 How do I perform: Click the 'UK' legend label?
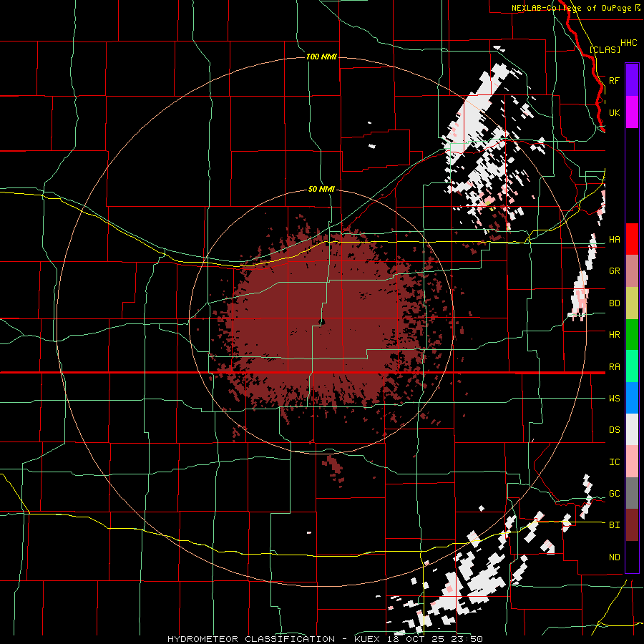[x=614, y=112]
